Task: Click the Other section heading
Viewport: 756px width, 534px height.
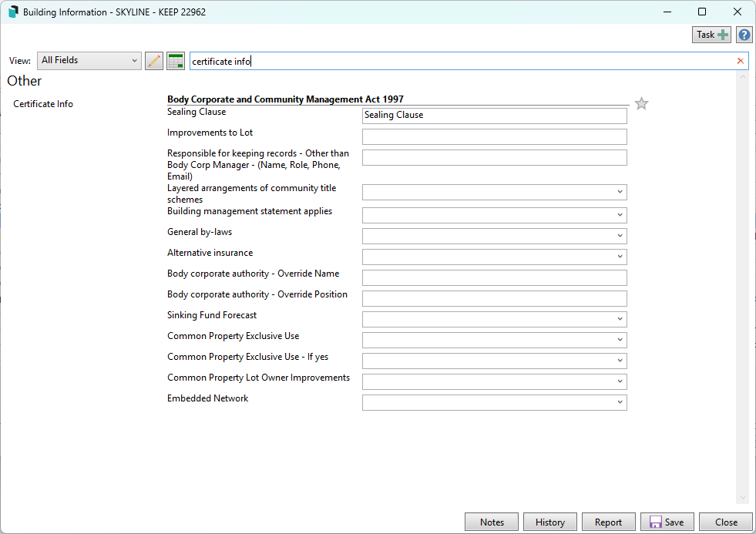Action: click(x=25, y=81)
